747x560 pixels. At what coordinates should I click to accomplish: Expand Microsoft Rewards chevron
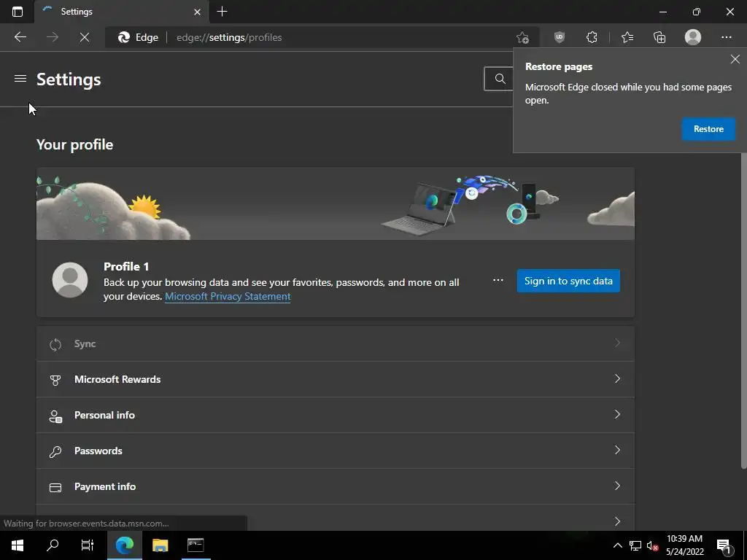617,378
